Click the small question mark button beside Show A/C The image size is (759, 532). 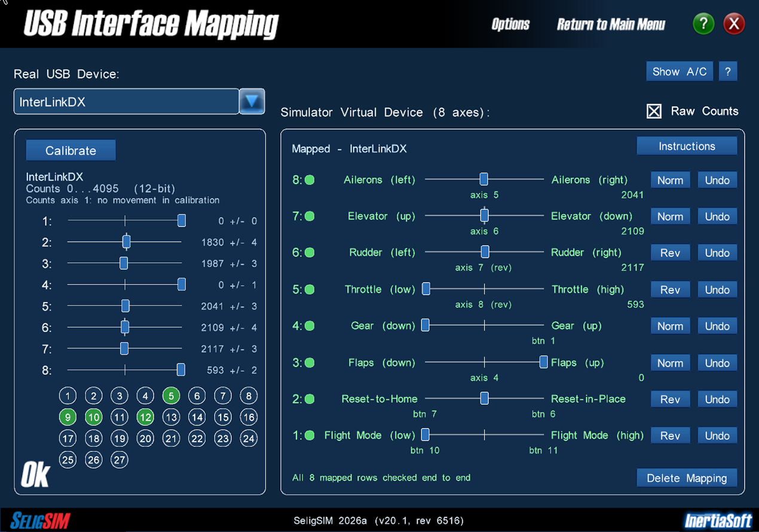pos(728,72)
